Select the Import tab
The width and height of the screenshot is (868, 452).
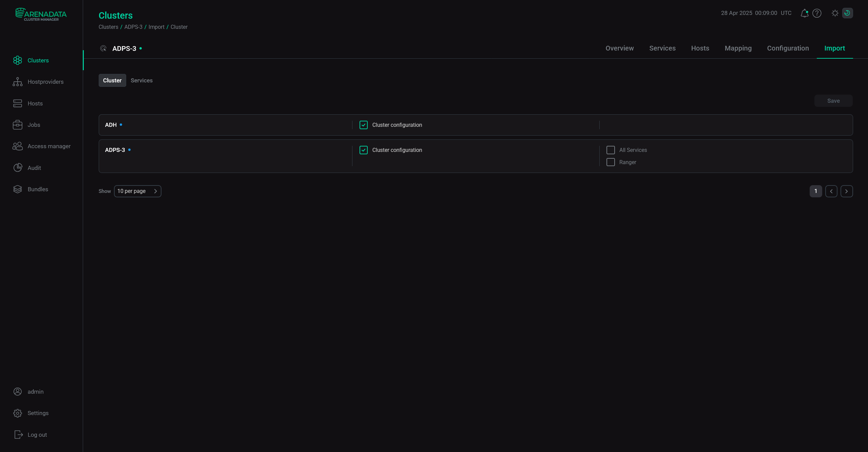(x=834, y=48)
